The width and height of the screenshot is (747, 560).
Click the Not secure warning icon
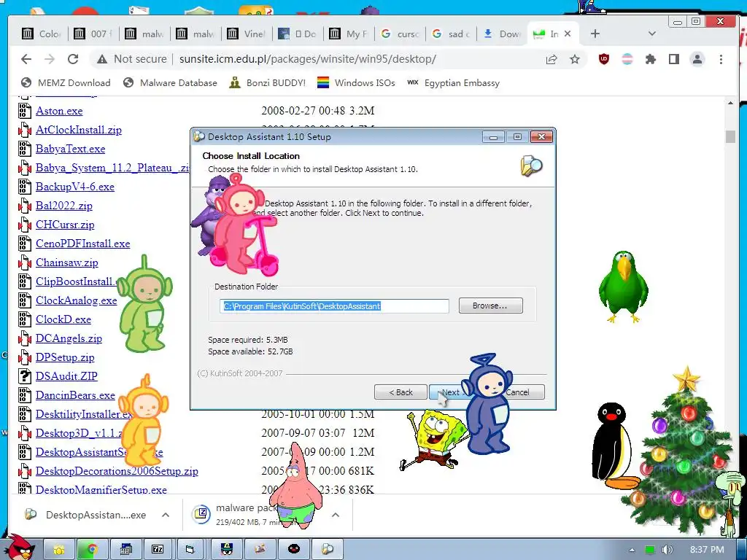(x=102, y=59)
